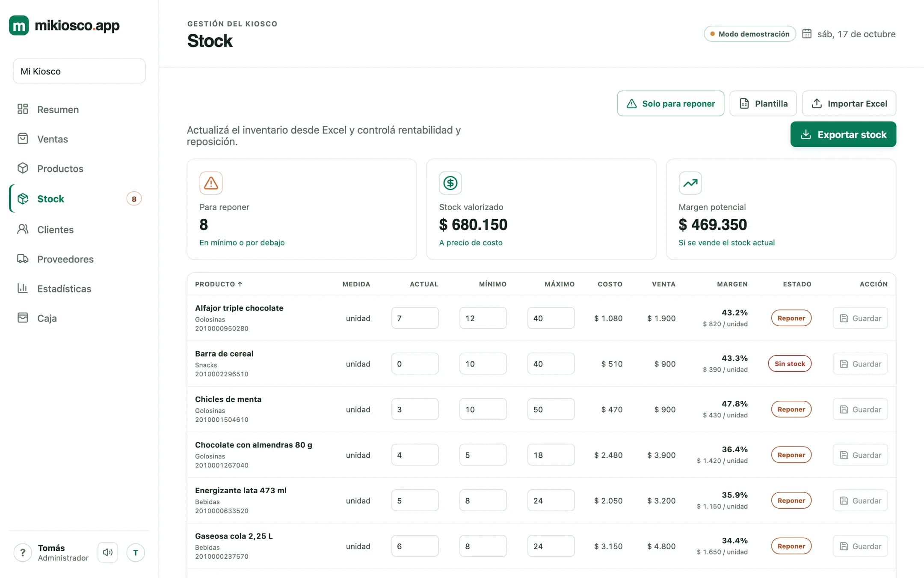Save the Gaseosa cola 2,25 L row
Viewport: 924px width, 578px height.
(860, 546)
